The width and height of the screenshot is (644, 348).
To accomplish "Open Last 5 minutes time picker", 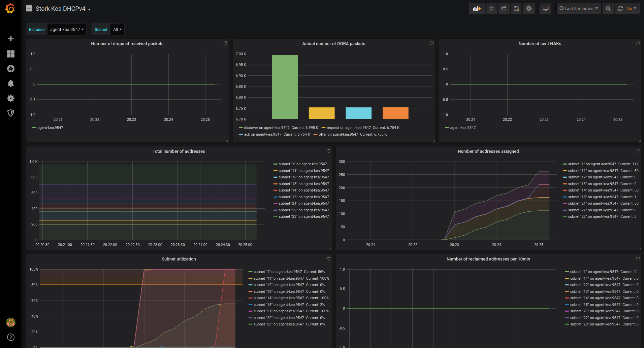I will point(579,9).
